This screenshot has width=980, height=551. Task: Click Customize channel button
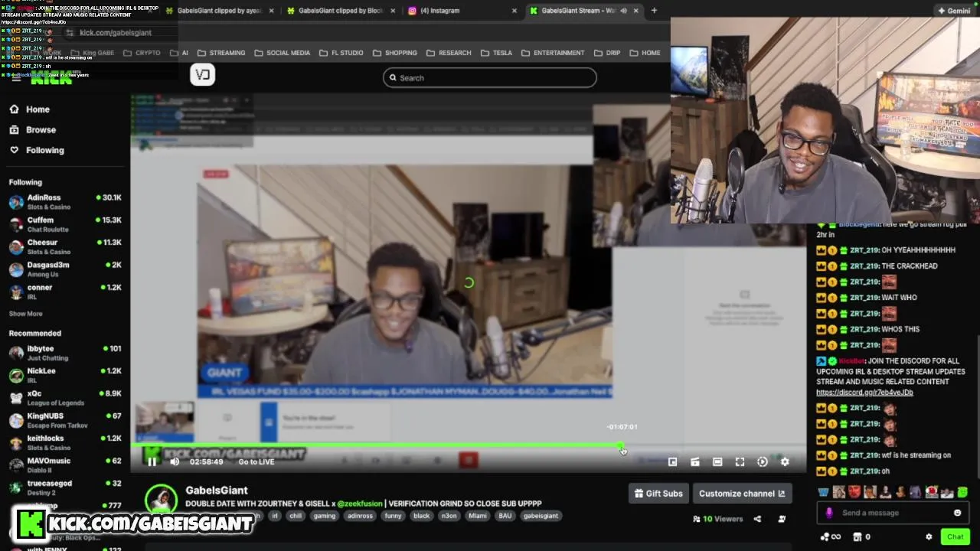[742, 494]
